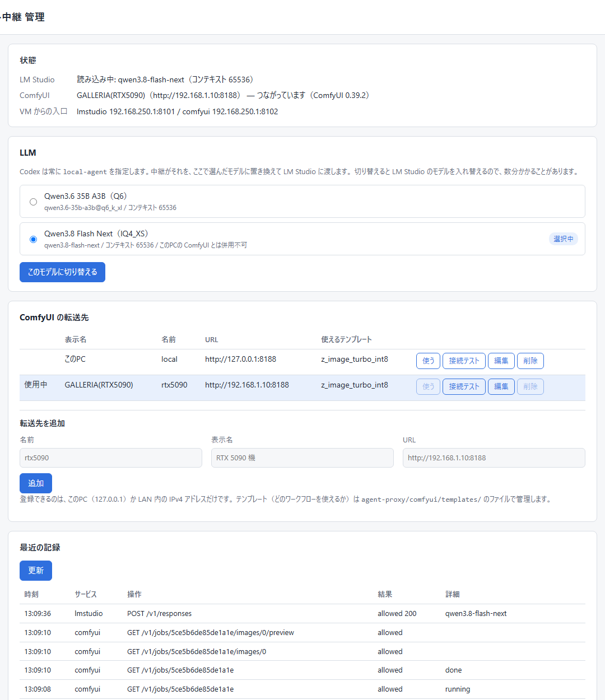Click the POST /v1/responses log entry
The width and height of the screenshot is (605, 700).
159,614
